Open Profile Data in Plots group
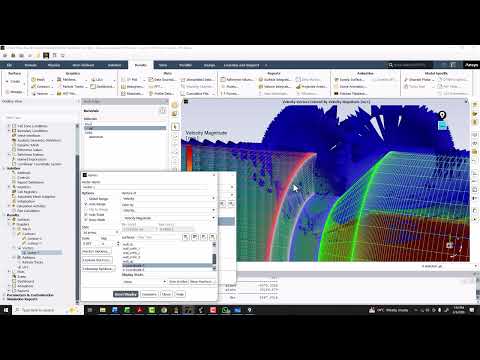The width and height of the screenshot is (480, 360). [162, 94]
